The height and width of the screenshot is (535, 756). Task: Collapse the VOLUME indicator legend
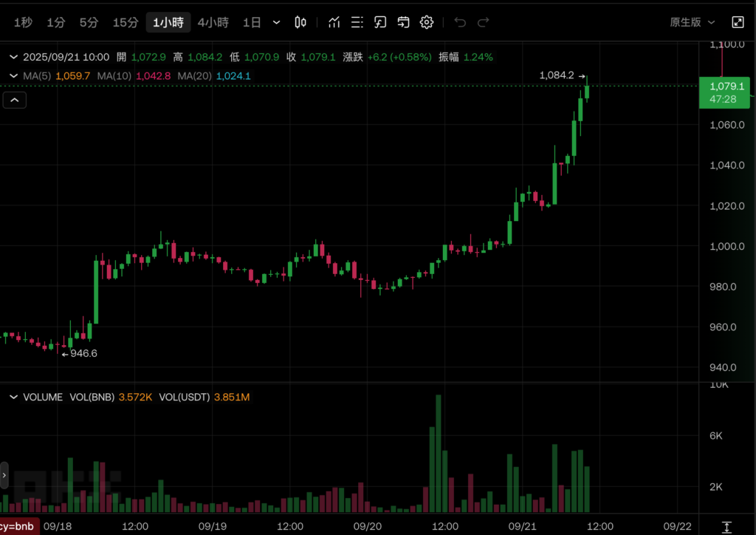click(13, 397)
